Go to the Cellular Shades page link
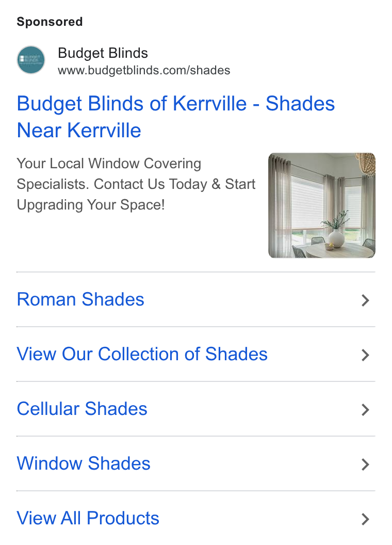Viewport: 392px width, 545px height. tap(82, 408)
